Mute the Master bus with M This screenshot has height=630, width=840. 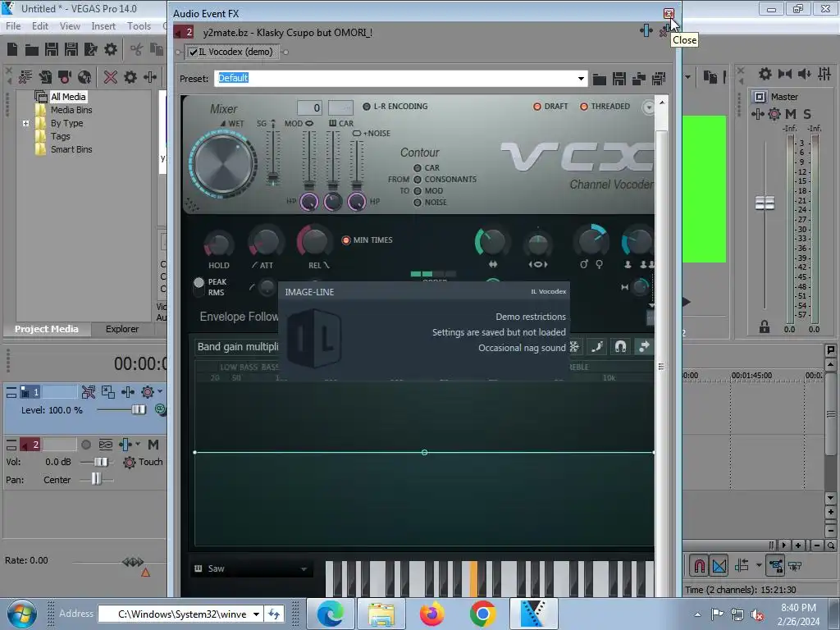coord(791,113)
